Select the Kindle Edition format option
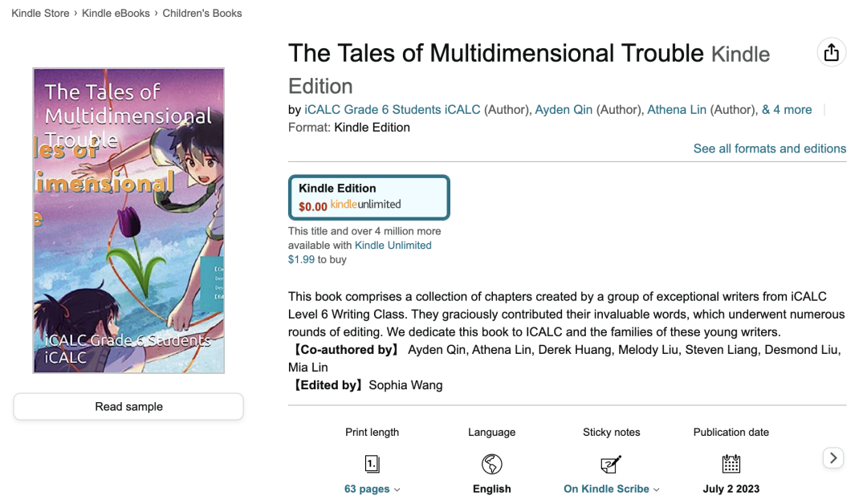Image resolution: width=867 pixels, height=504 pixels. [369, 197]
